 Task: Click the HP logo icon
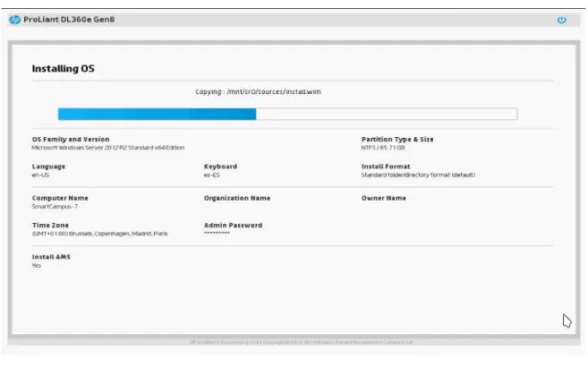pyautogui.click(x=14, y=20)
